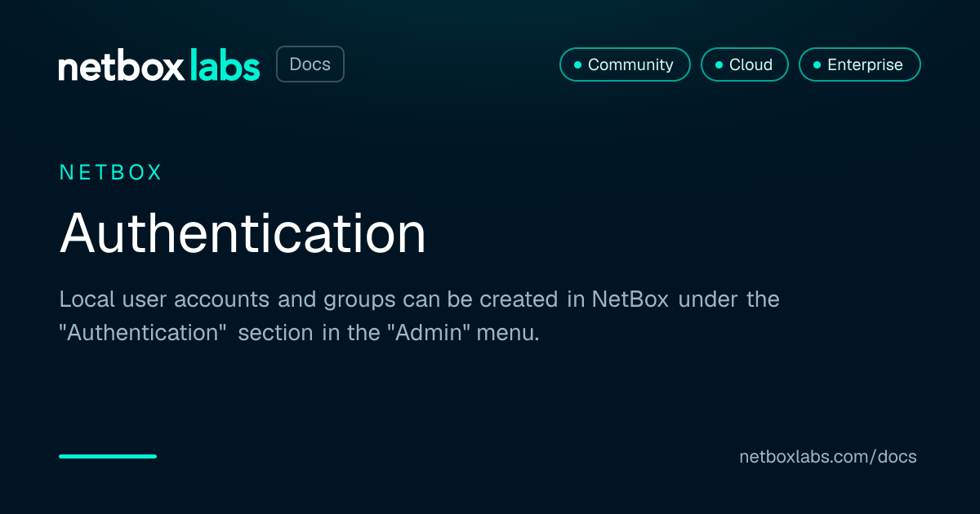Select the Community pill
Screen dimensions: 980x514
pyautogui.click(x=625, y=64)
